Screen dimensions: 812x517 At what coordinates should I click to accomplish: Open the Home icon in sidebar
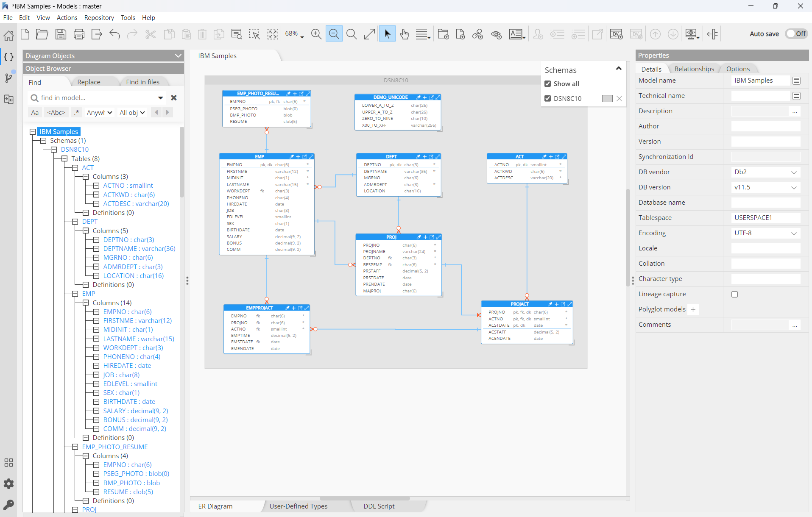(8, 36)
